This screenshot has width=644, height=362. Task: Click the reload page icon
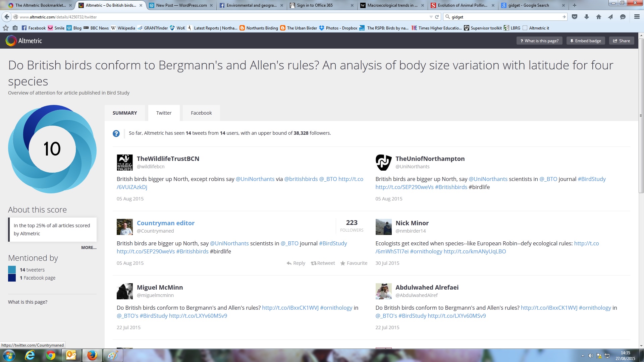(x=437, y=17)
